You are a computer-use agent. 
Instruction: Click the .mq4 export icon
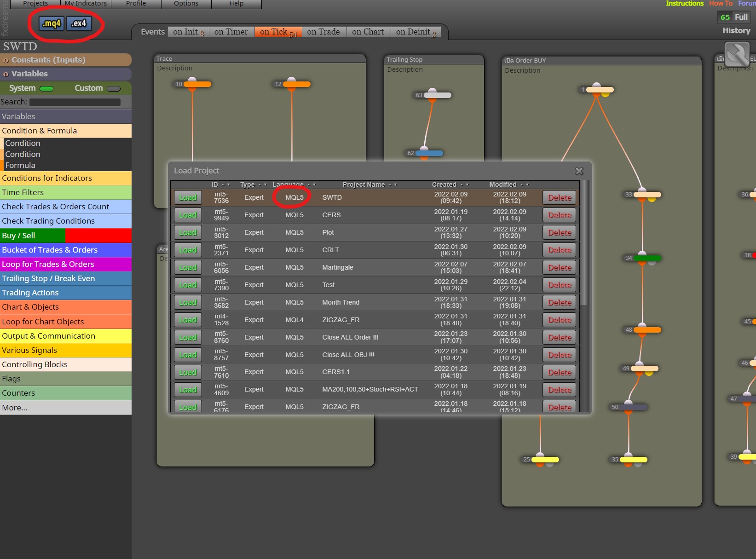click(51, 23)
